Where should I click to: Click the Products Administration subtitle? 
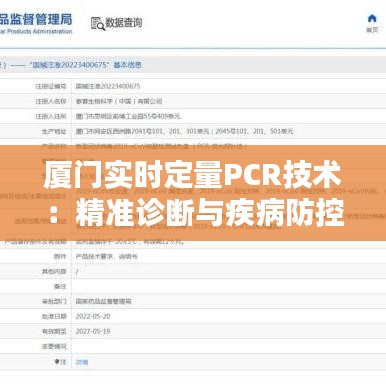(x=36, y=31)
